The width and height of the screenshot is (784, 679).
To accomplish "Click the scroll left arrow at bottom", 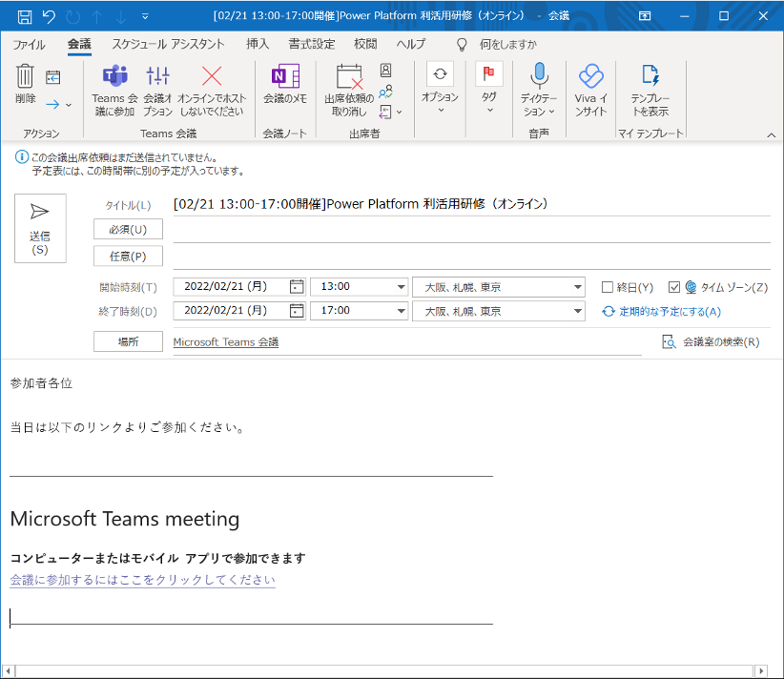I will coord(9,671).
